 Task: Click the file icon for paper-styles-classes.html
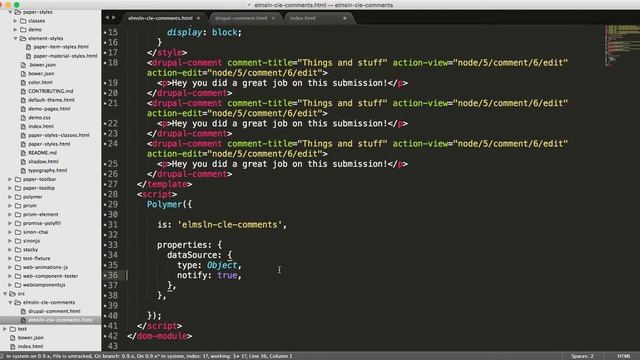coord(23,135)
